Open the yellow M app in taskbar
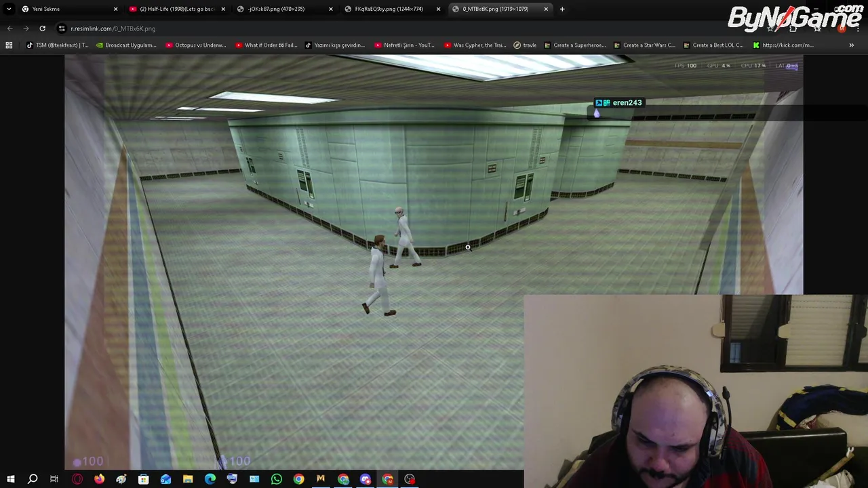The image size is (868, 488). (x=321, y=479)
